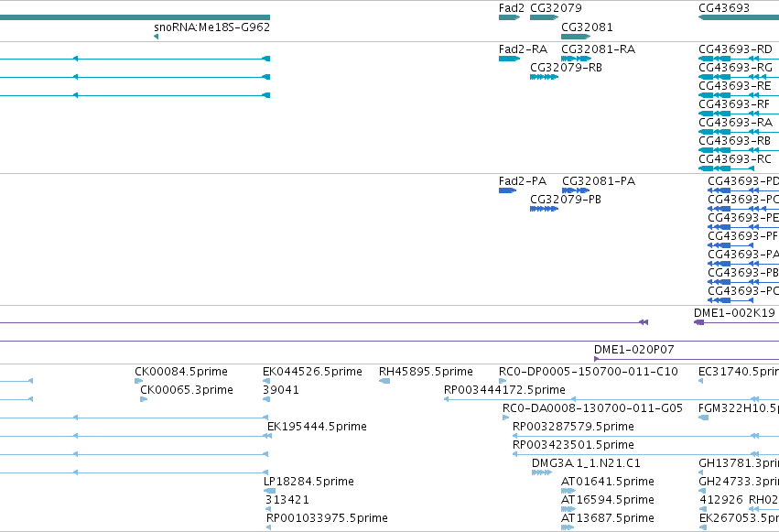The height and width of the screenshot is (532, 779).
Task: Click the RP003287579.5prime label
Action: [573, 427]
